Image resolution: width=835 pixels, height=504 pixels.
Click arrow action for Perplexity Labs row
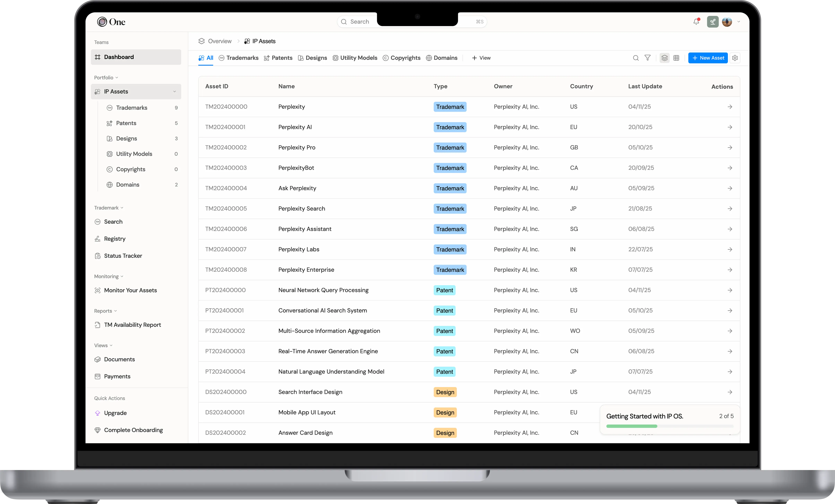(x=730, y=249)
